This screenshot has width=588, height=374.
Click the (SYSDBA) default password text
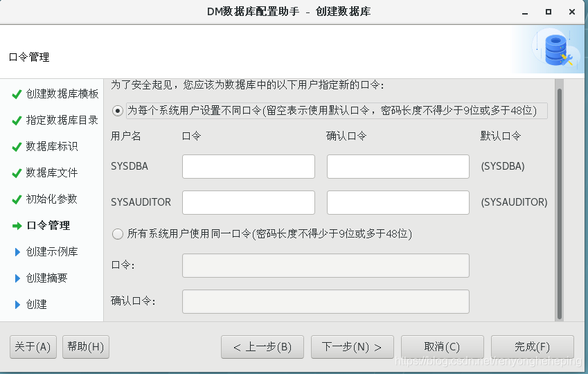tap(503, 166)
